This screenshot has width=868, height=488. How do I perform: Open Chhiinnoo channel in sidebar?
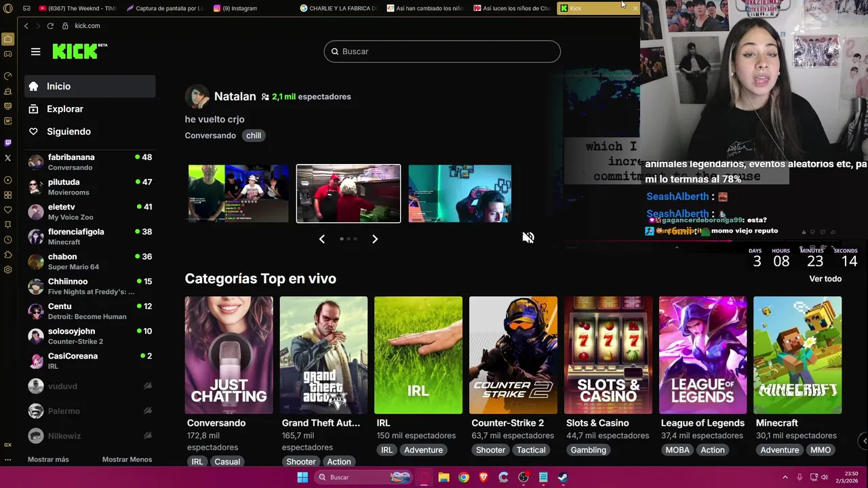tap(90, 286)
